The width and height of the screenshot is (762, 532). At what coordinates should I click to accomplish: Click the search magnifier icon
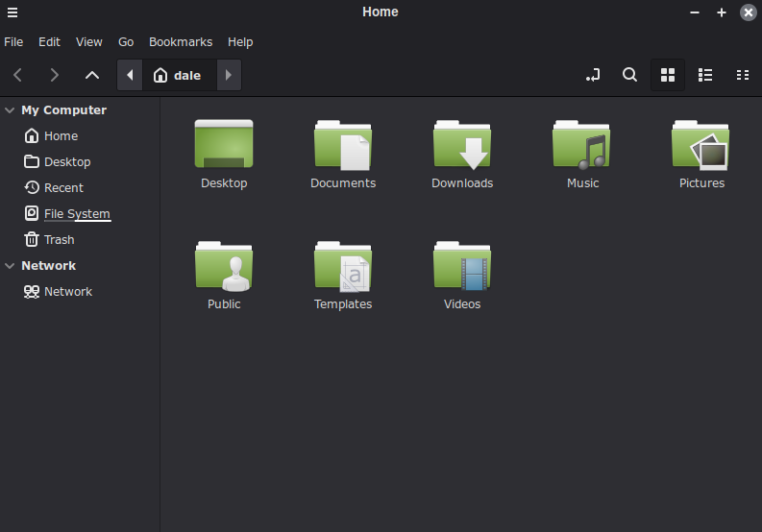point(629,75)
